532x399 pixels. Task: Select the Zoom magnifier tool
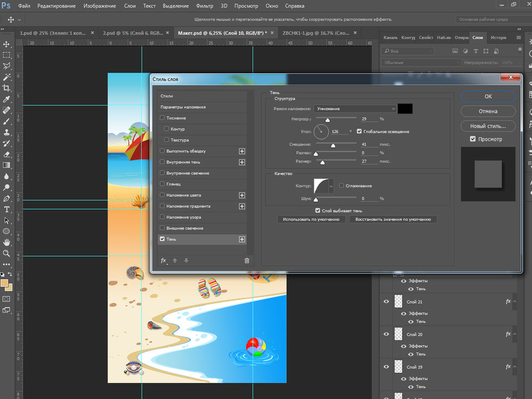click(7, 253)
